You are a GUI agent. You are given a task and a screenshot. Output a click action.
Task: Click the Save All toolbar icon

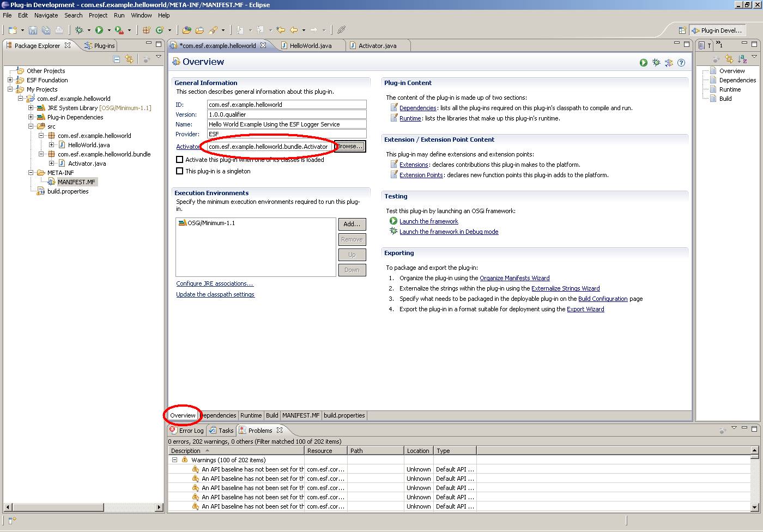[x=46, y=30]
